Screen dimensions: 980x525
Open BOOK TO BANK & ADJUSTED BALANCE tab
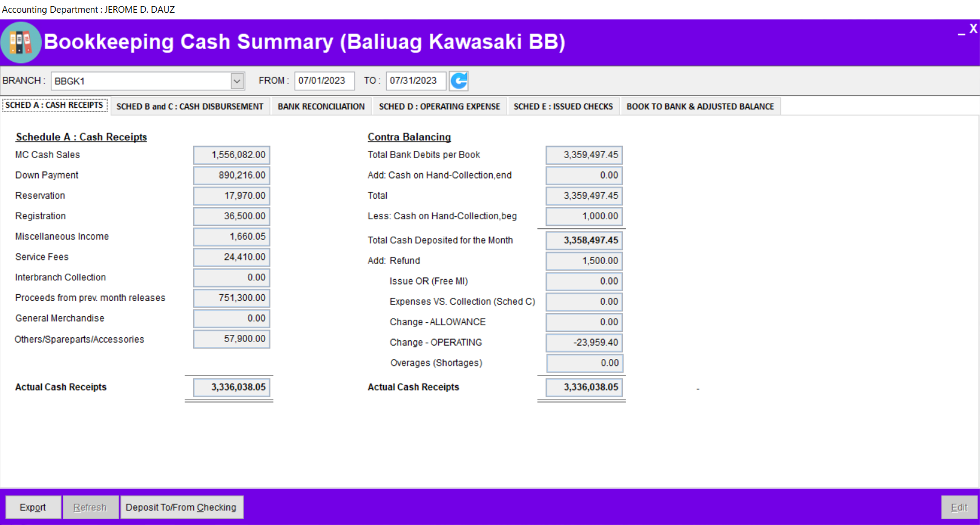tap(700, 107)
